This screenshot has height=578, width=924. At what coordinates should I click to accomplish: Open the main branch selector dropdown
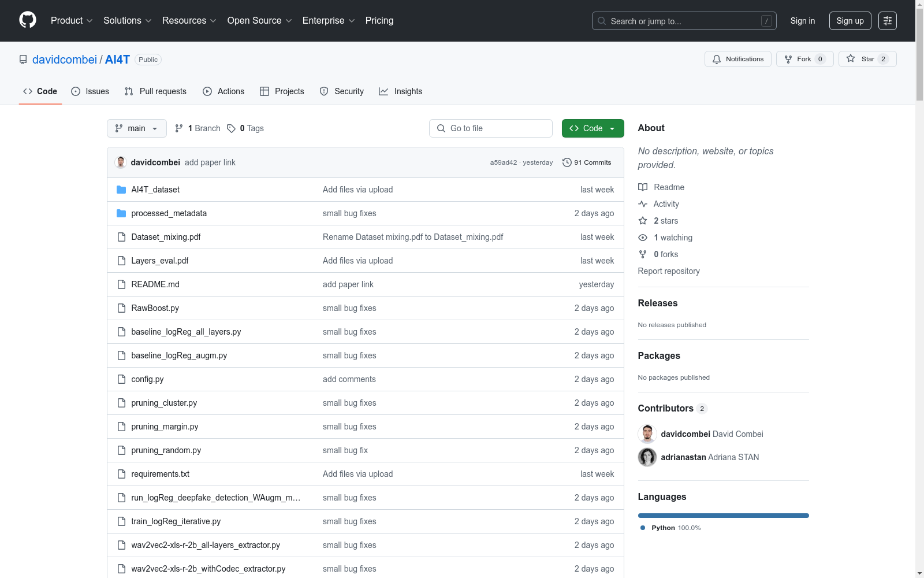pyautogui.click(x=137, y=128)
